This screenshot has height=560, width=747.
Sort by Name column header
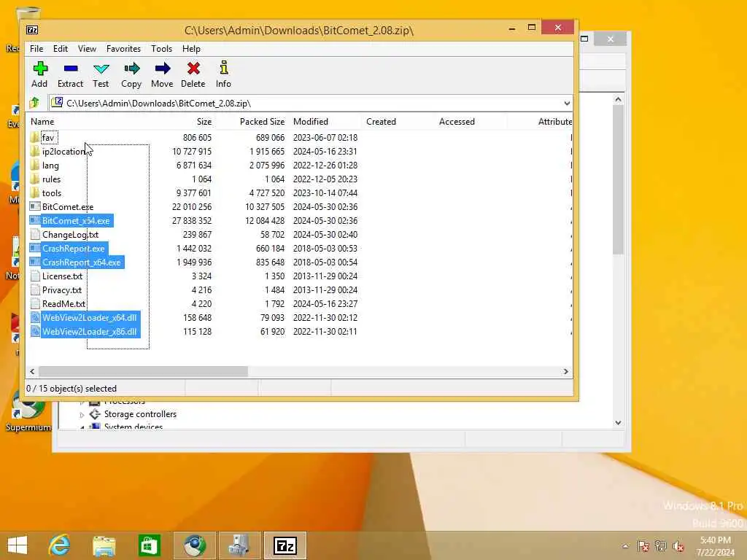[42, 122]
